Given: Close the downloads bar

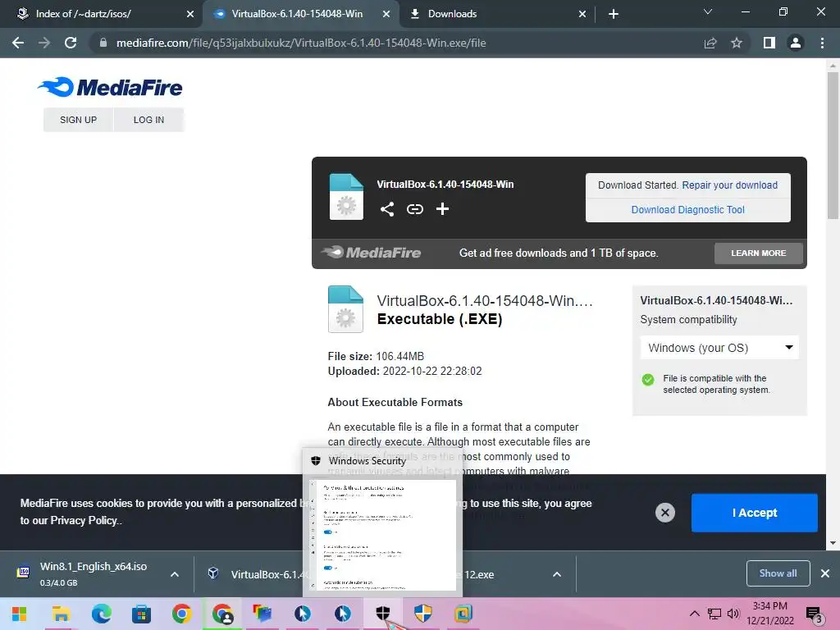Looking at the screenshot, I should click(825, 573).
